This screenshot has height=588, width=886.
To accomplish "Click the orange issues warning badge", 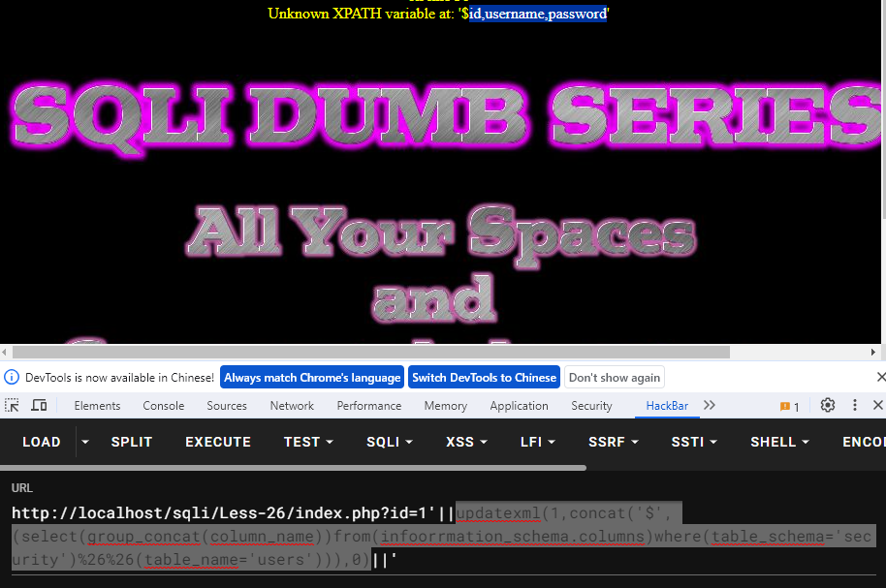I will [x=789, y=406].
